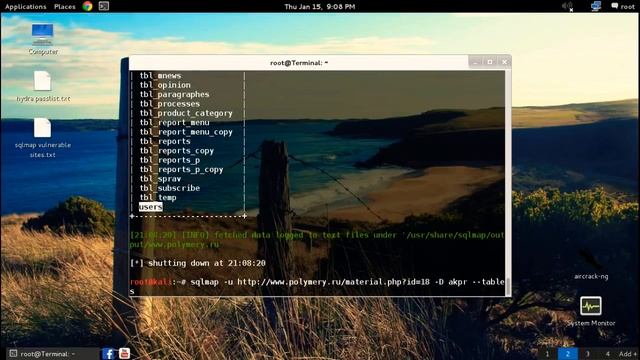Maximize the terminal window

point(490,62)
